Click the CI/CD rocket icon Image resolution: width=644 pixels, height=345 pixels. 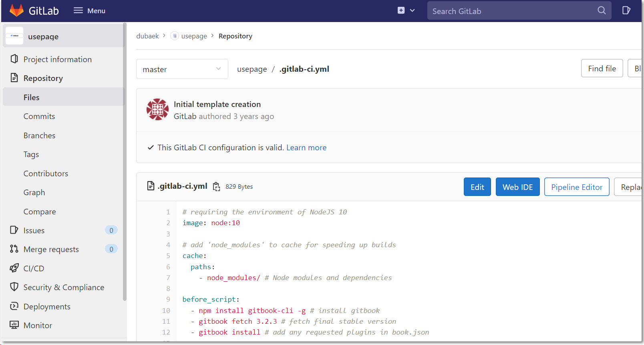coord(14,268)
